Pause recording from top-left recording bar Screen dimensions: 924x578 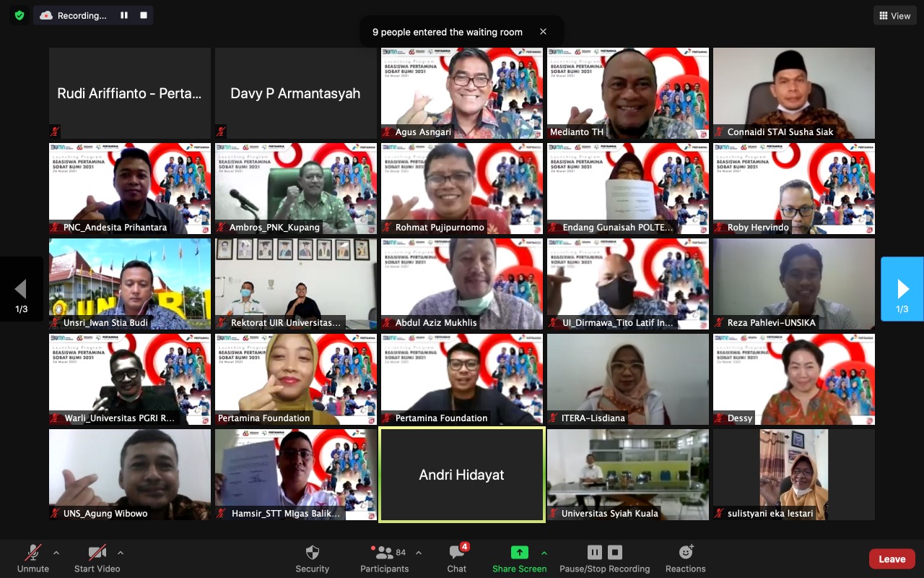[x=124, y=15]
